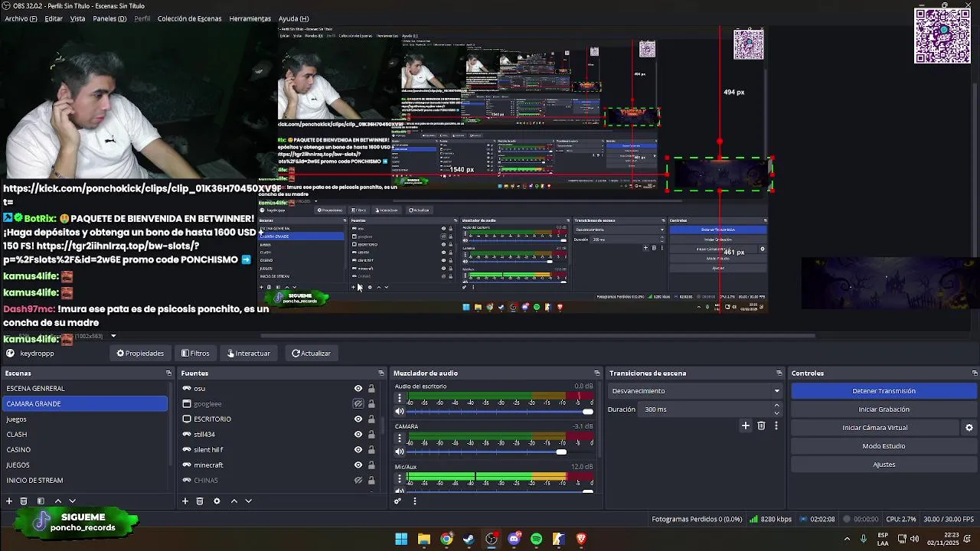Open Herramientas menu
This screenshot has height=551, width=980.
pyautogui.click(x=250, y=18)
